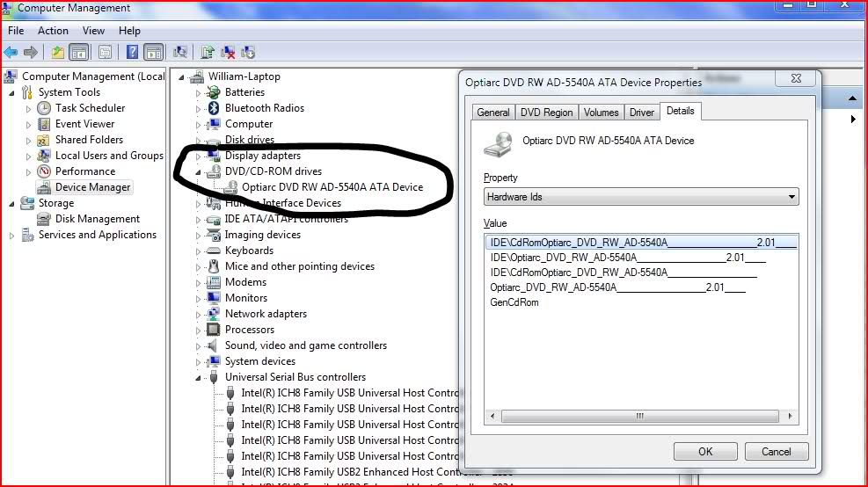The image size is (868, 487).
Task: Expand the Monitors node
Action: click(198, 299)
